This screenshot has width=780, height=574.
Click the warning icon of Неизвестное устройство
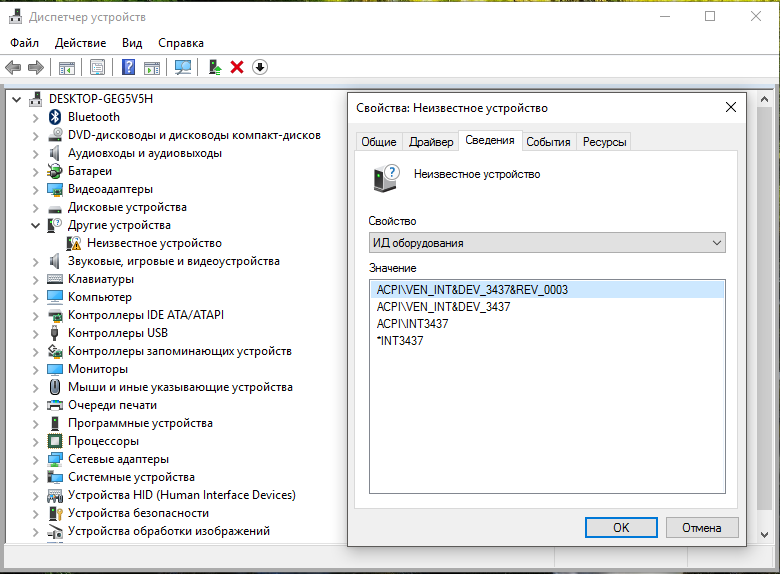pyautogui.click(x=74, y=243)
